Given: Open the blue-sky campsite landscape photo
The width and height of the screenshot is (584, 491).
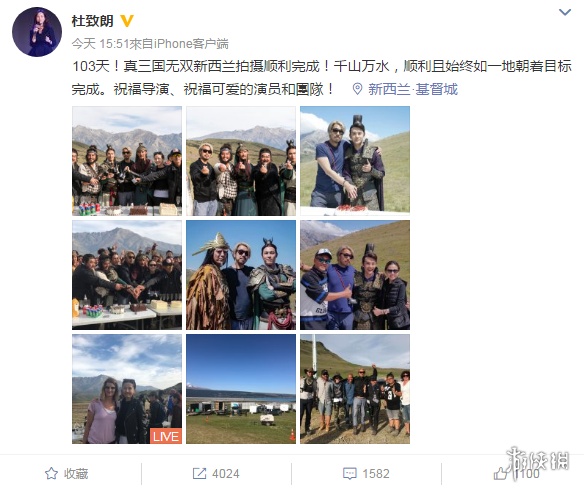Looking at the screenshot, I should click(241, 389).
